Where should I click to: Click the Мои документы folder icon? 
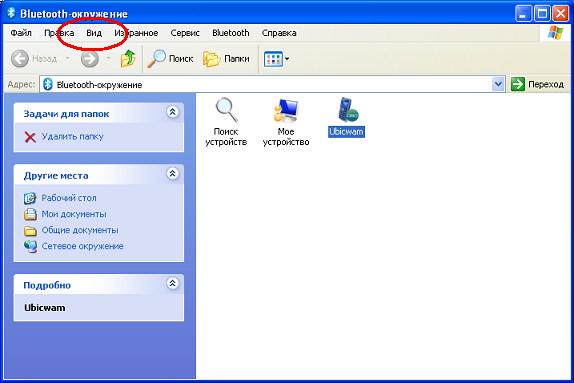point(30,214)
